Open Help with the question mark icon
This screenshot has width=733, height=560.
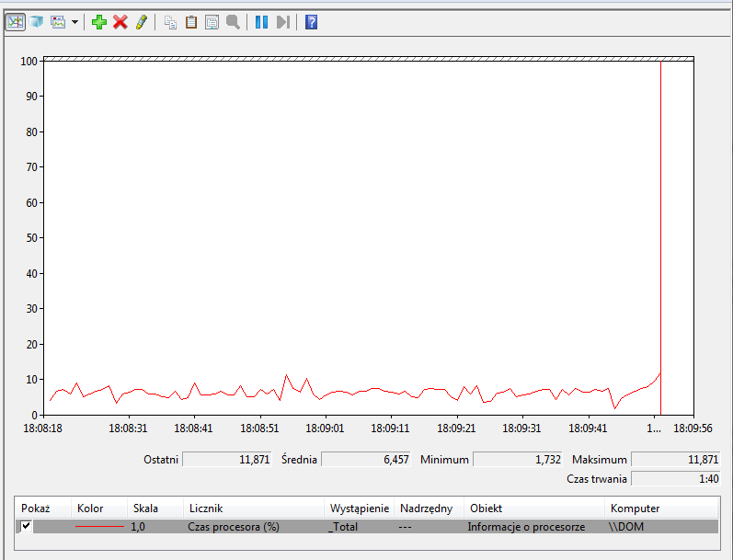coord(311,21)
